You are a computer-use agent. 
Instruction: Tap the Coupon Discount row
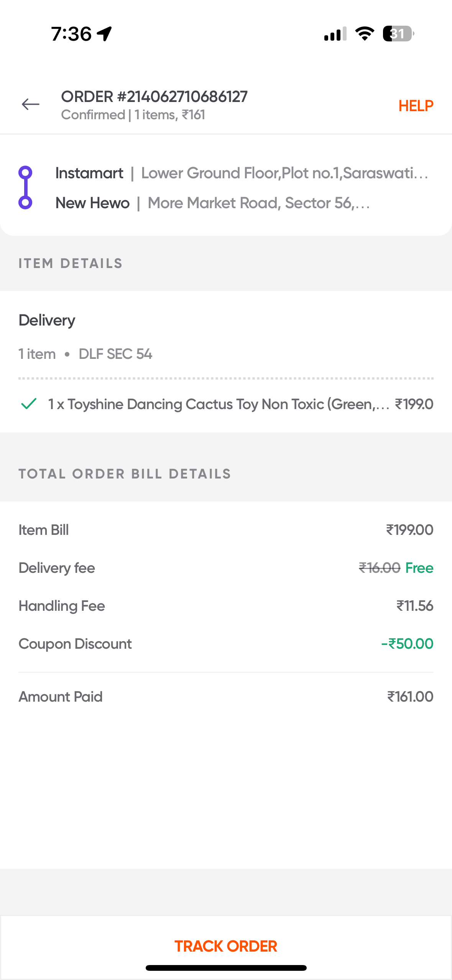[226, 644]
